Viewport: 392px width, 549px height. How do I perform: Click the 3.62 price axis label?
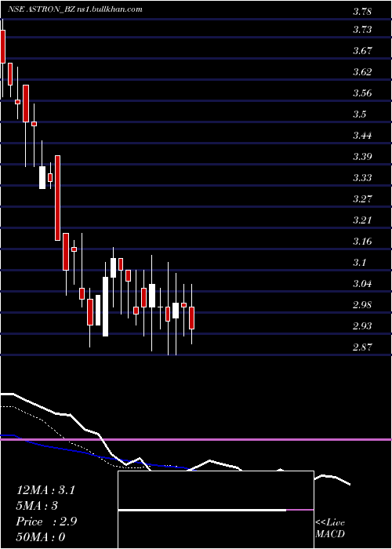[362, 72]
